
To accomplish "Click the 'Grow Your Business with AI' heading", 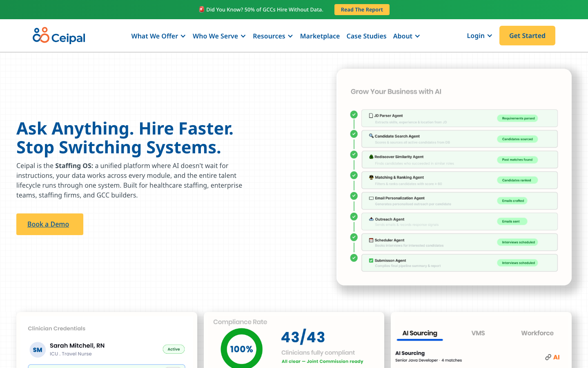I will (x=396, y=92).
